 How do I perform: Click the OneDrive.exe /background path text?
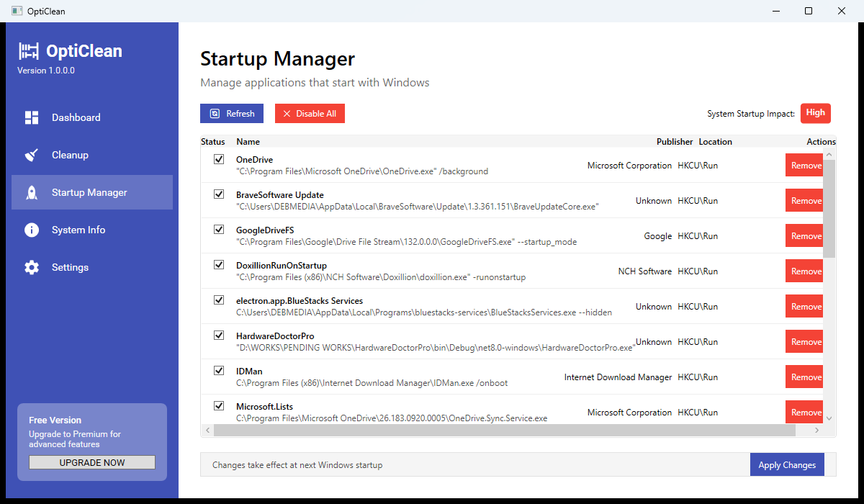point(362,171)
